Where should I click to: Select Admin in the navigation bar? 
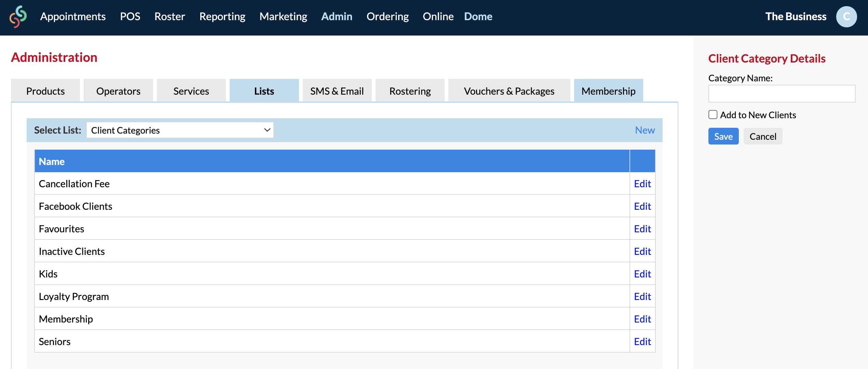[337, 16]
